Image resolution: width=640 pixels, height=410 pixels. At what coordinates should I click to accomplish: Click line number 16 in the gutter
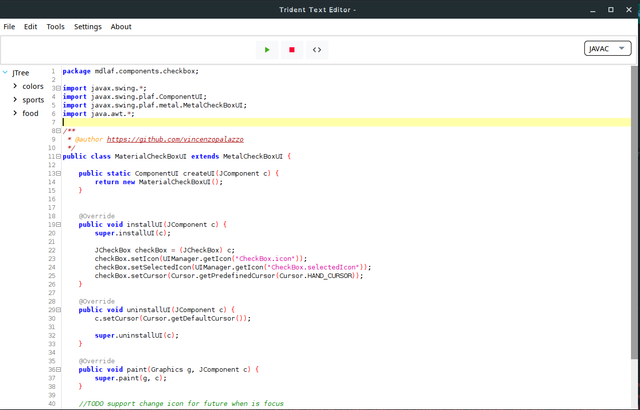pyautogui.click(x=52, y=199)
